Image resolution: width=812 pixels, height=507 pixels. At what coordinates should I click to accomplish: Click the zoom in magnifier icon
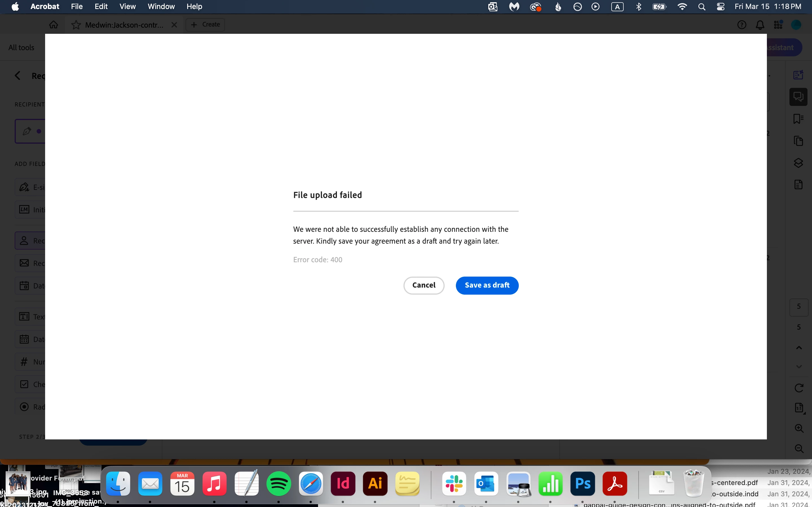pyautogui.click(x=799, y=428)
